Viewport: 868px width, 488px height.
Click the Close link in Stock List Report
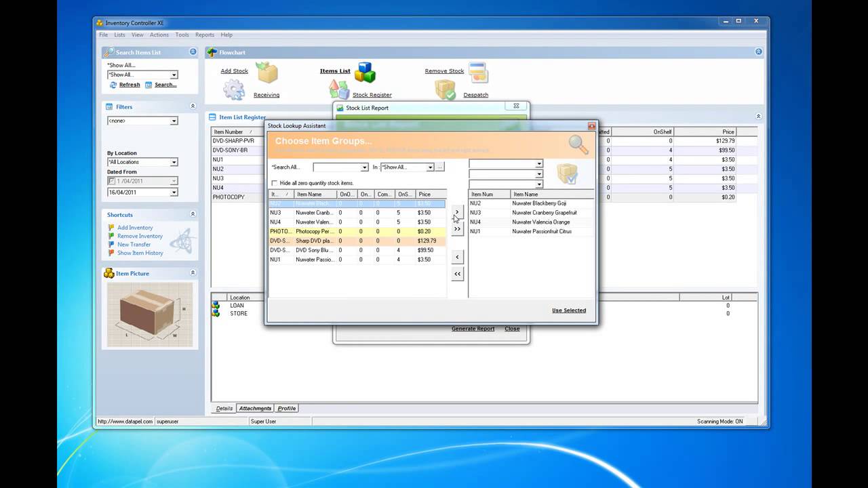512,329
